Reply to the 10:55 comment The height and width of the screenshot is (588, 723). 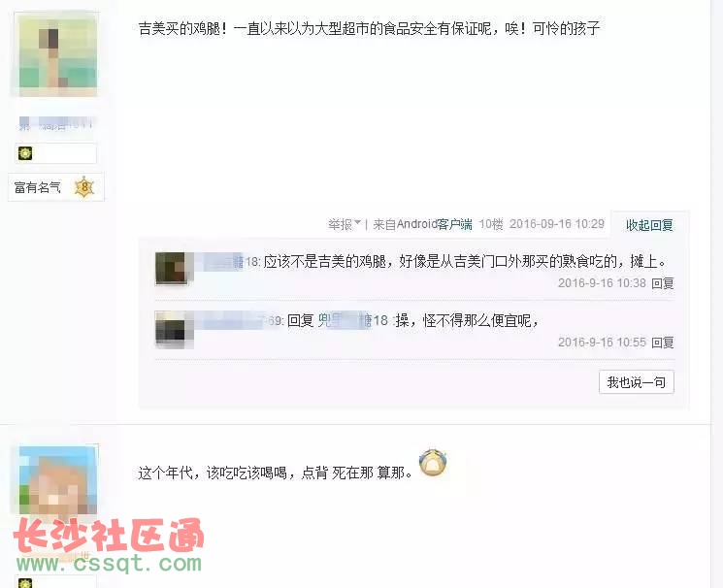coord(663,343)
